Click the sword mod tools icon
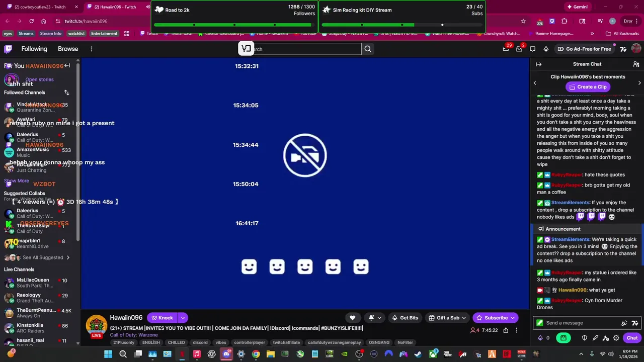 pyautogui.click(x=595, y=338)
